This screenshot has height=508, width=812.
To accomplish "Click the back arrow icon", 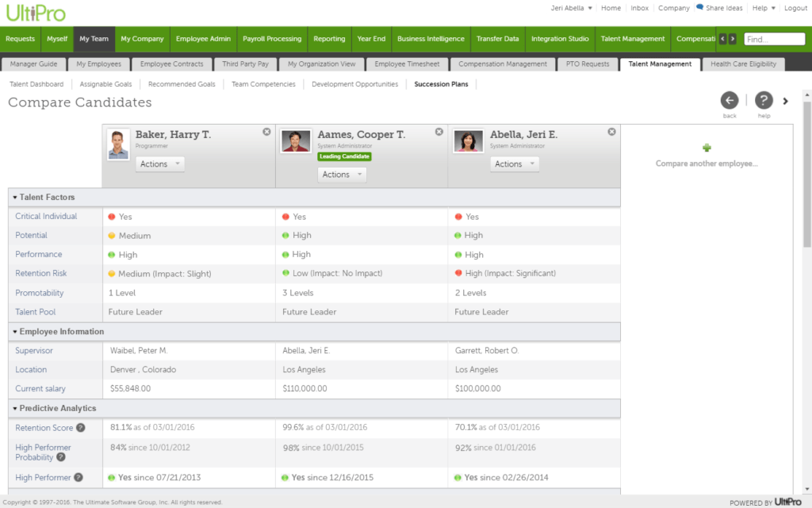I will (730, 101).
